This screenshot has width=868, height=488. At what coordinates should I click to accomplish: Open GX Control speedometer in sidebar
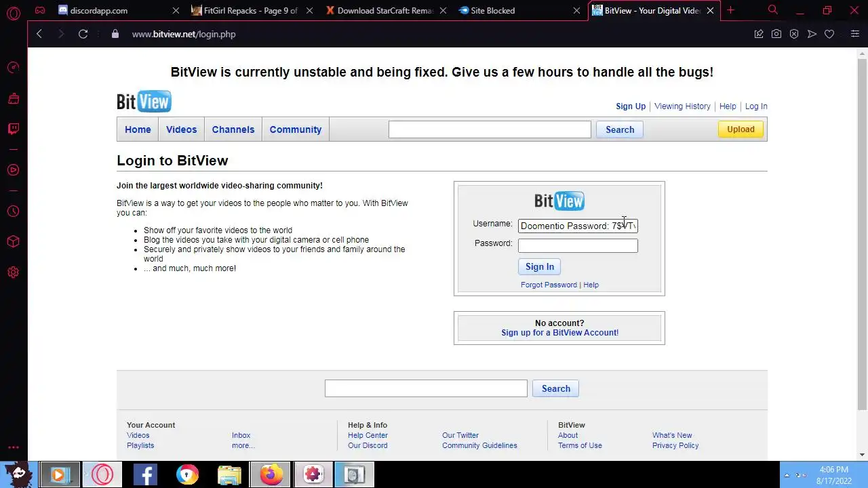coord(13,68)
